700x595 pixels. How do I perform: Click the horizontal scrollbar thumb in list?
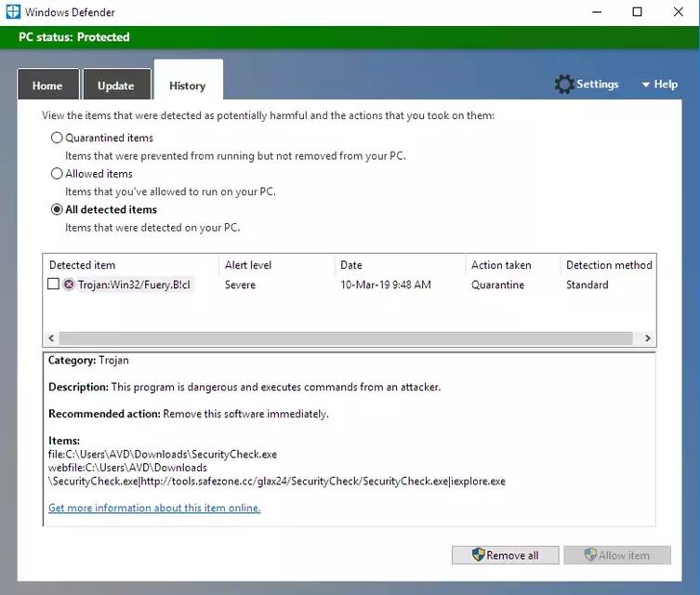(346, 338)
